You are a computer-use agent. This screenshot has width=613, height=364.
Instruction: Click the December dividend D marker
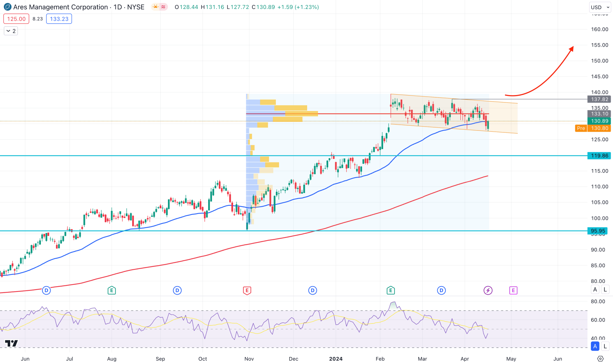pos(313,290)
